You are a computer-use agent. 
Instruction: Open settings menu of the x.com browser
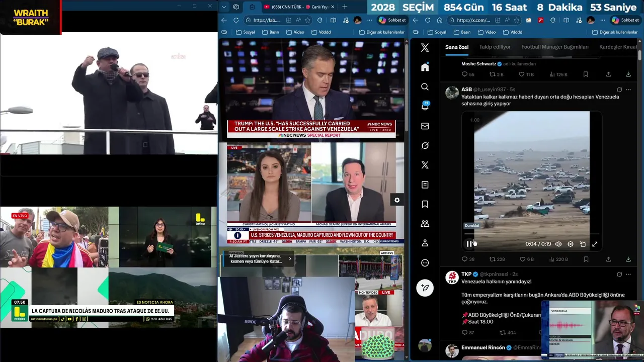[603, 20]
